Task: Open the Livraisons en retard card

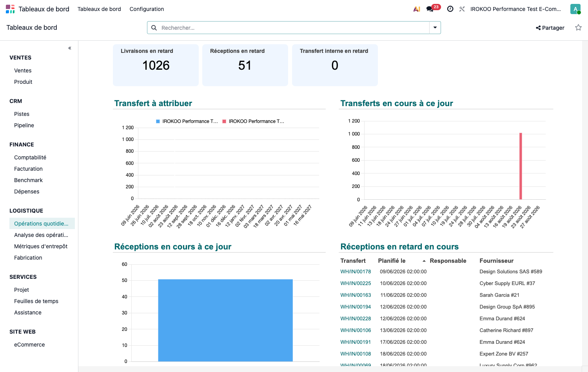Action: pyautogui.click(x=156, y=65)
